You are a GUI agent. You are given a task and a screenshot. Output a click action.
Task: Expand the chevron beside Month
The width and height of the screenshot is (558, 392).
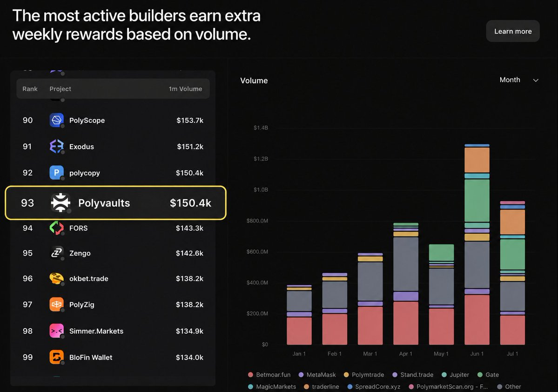pyautogui.click(x=536, y=81)
